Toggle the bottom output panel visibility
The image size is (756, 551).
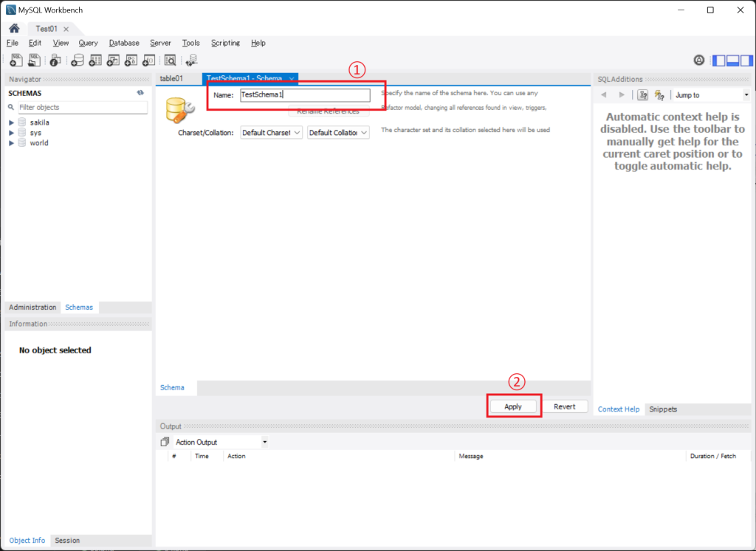point(731,60)
